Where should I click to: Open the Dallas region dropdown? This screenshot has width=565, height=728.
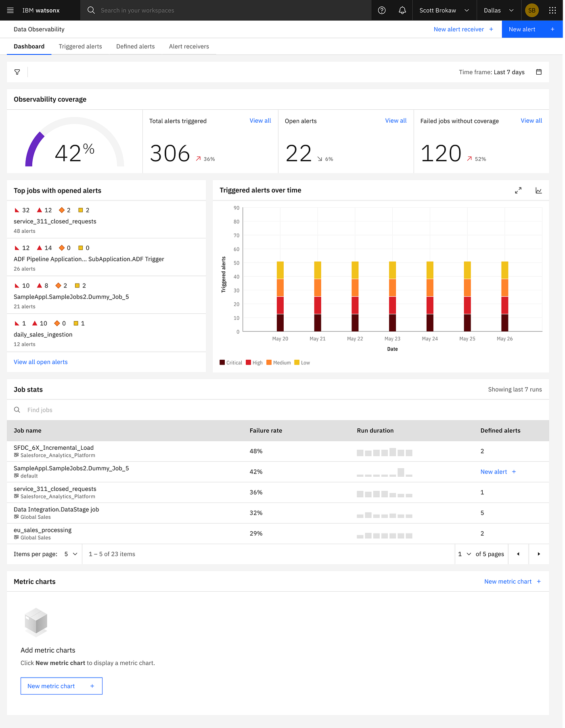(499, 10)
